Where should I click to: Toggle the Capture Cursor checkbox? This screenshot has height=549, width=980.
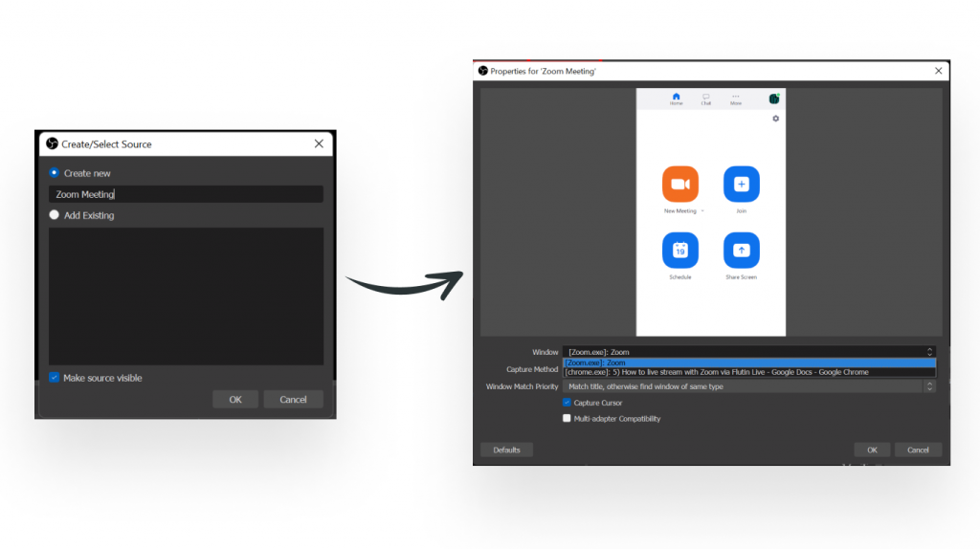[567, 403]
